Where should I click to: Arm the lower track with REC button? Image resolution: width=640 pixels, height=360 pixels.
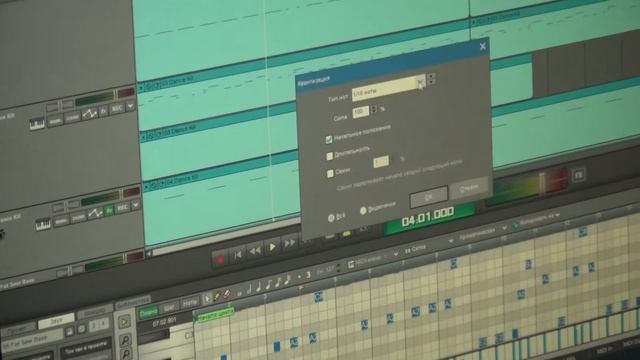122,208
